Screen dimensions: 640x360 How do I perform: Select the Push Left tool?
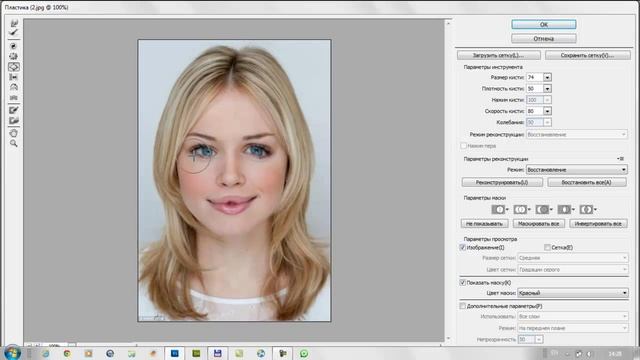tap(14, 77)
